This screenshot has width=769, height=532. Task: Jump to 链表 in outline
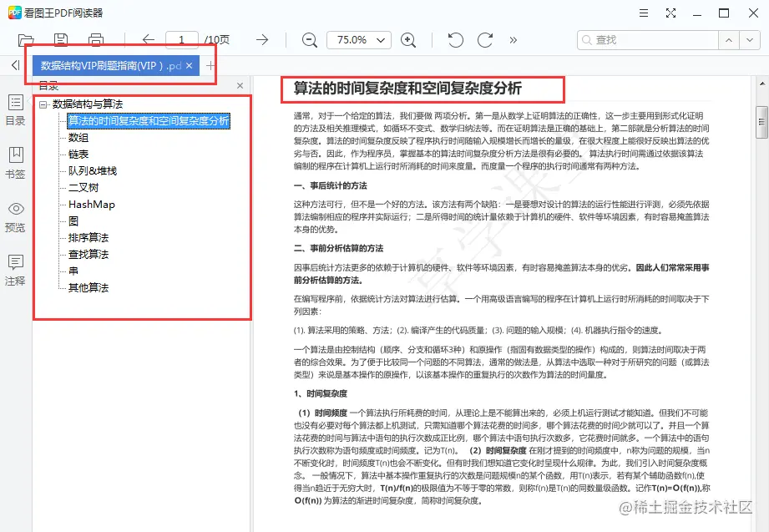[78, 155]
